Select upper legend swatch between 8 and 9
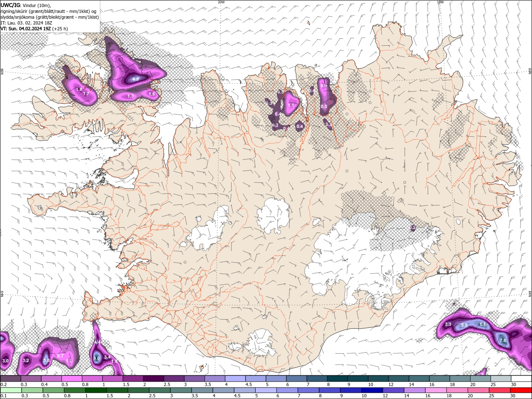Viewport: 532px width, 399px height. point(337,379)
